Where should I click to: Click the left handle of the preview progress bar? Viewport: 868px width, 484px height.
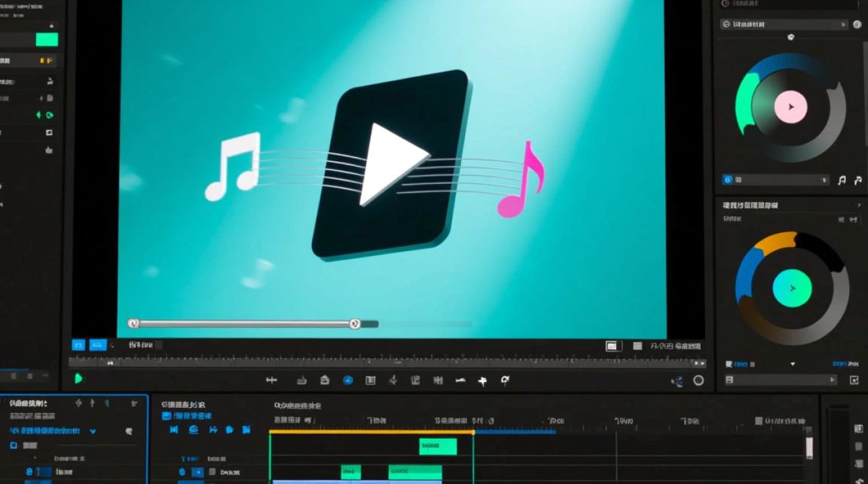[x=134, y=323]
